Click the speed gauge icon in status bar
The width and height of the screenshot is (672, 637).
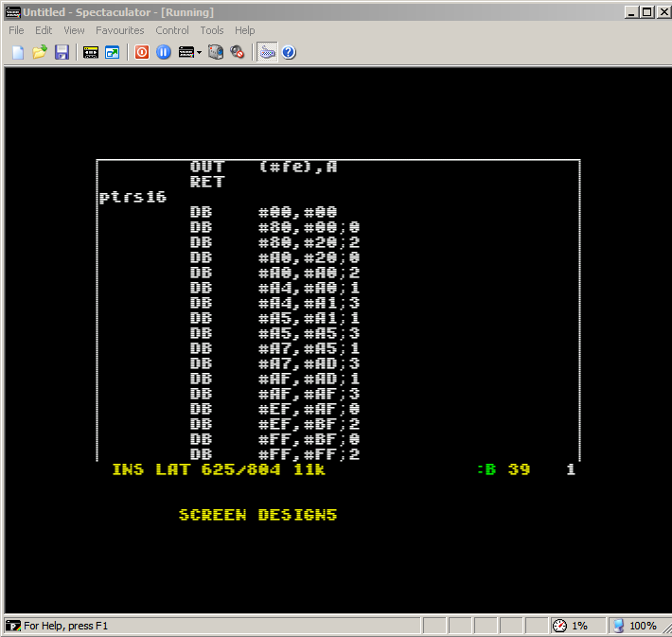coord(559,626)
